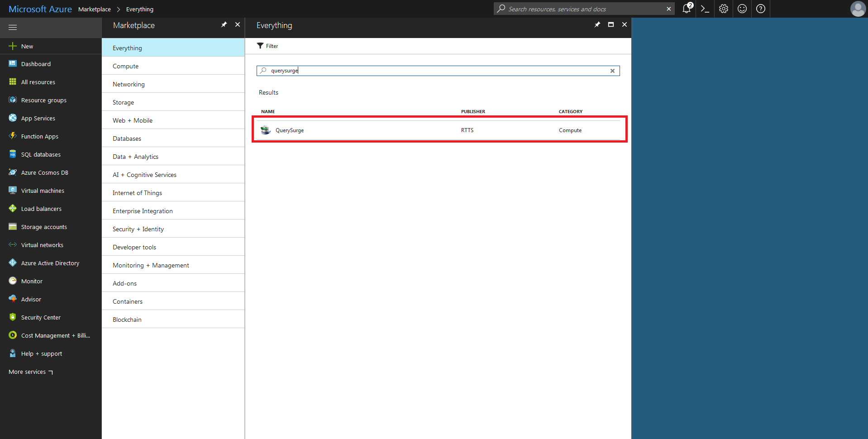Click the Compute category cell in results
This screenshot has width=868, height=439.
pyautogui.click(x=570, y=130)
